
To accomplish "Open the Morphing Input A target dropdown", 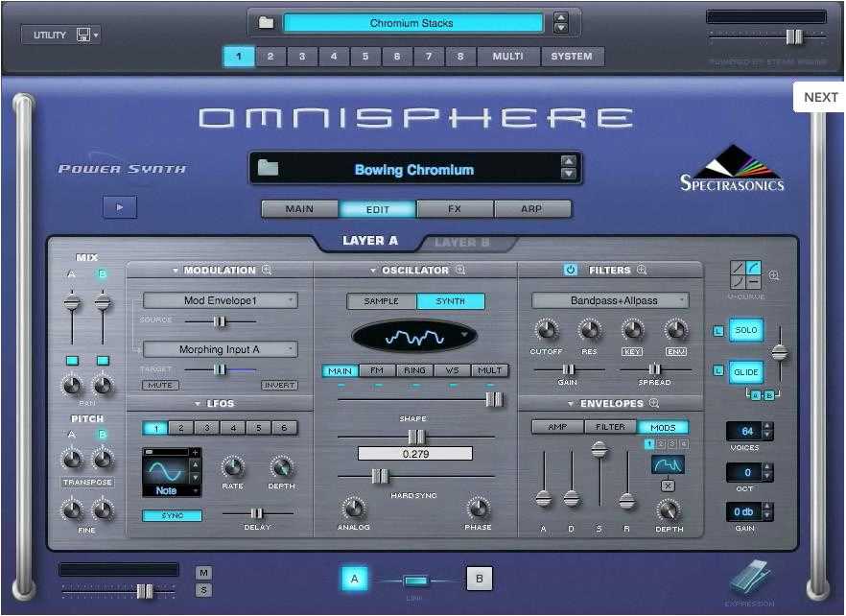I will (221, 349).
